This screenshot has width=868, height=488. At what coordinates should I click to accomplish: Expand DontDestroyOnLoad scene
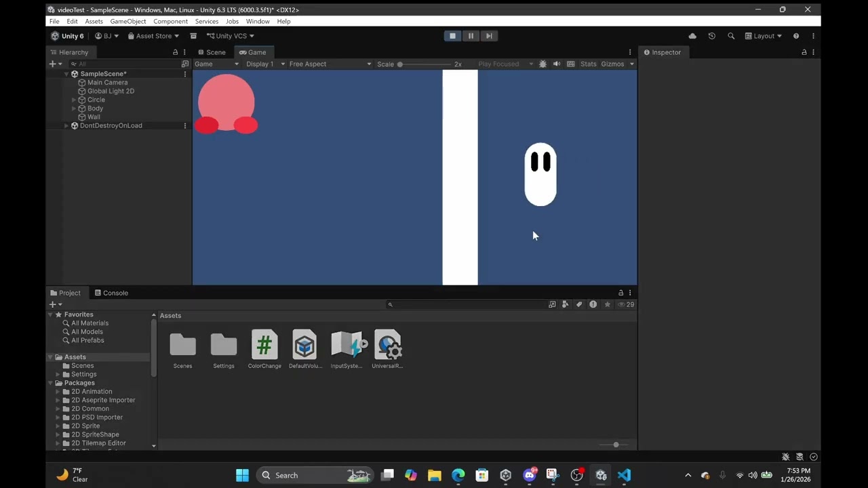pos(66,125)
